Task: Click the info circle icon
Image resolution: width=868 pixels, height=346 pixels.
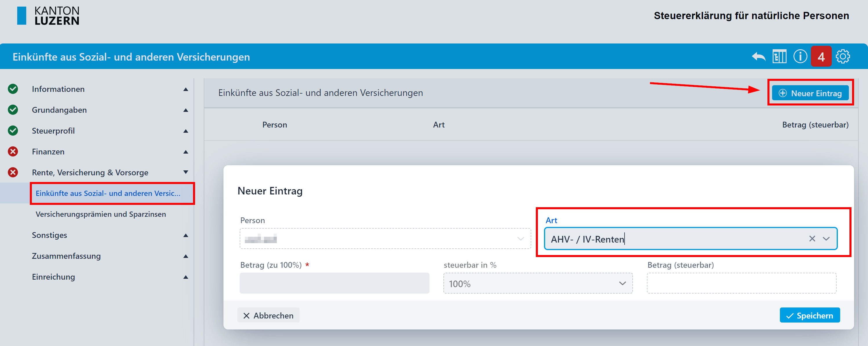Action: point(800,56)
